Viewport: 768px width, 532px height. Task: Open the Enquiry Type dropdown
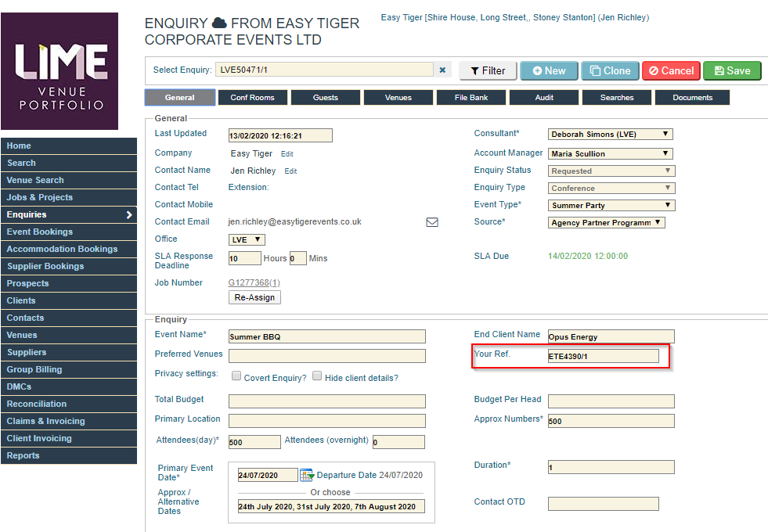coord(611,188)
